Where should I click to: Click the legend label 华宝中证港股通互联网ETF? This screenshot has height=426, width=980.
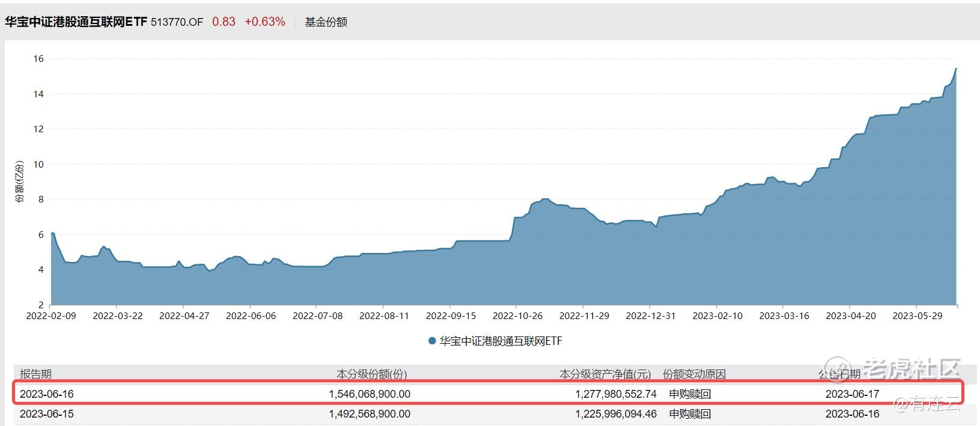click(x=501, y=341)
